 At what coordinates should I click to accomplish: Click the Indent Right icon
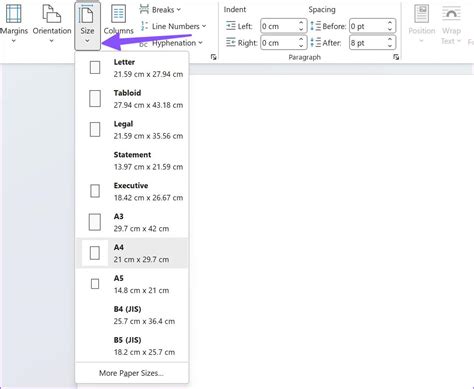tap(231, 42)
